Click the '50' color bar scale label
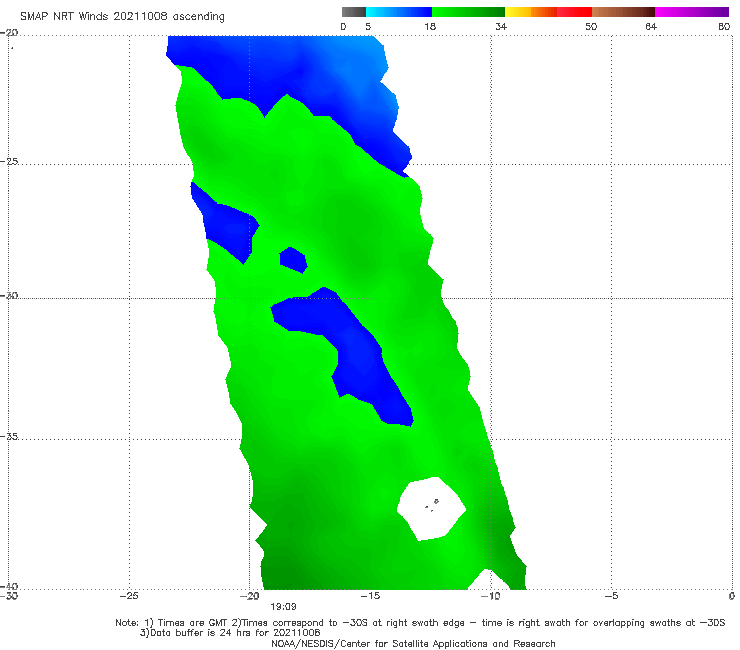740x650 pixels. pos(591,26)
